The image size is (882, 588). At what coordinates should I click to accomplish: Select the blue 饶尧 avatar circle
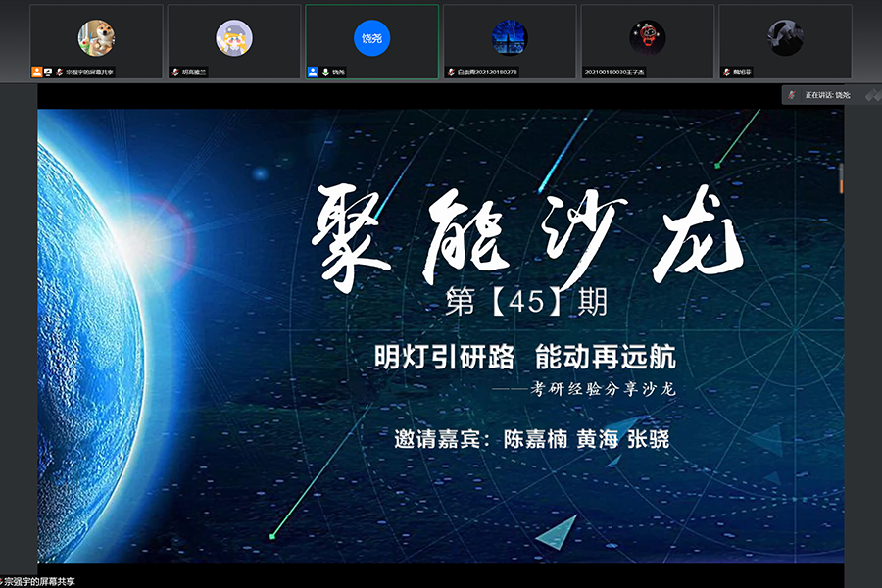371,38
